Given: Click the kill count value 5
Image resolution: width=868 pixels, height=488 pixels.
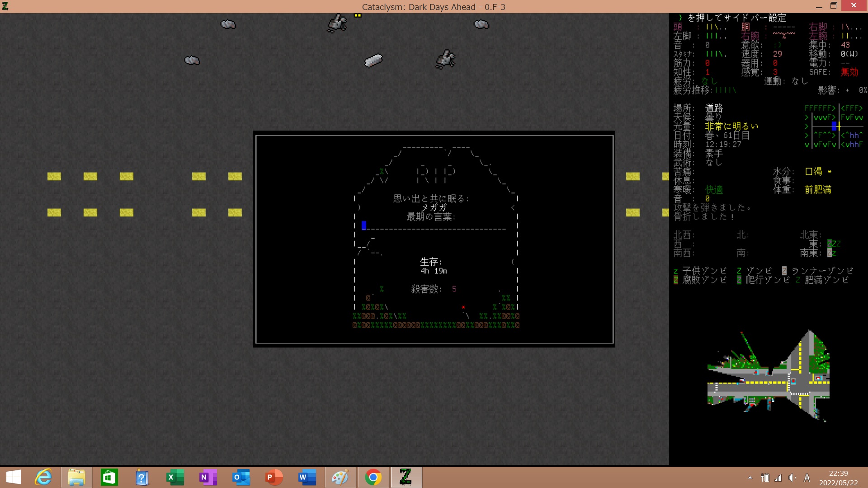Looking at the screenshot, I should [x=454, y=289].
